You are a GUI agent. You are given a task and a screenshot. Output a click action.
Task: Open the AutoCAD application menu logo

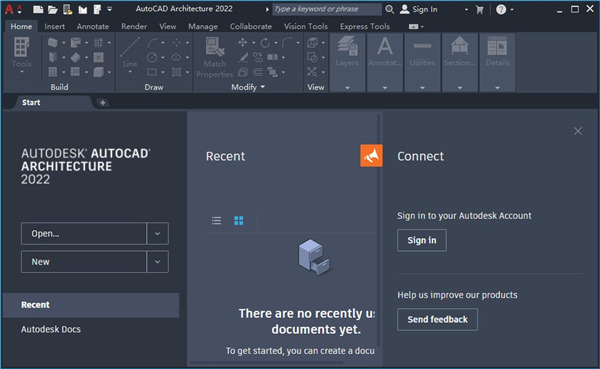[9, 9]
